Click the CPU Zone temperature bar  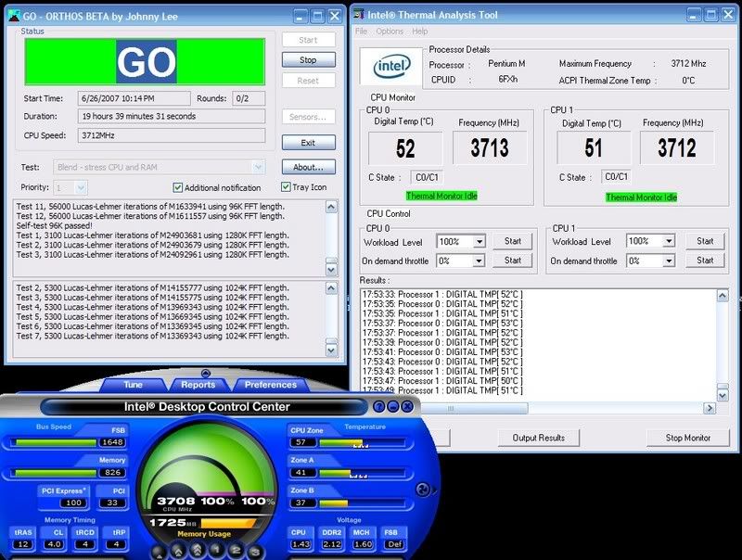point(362,442)
